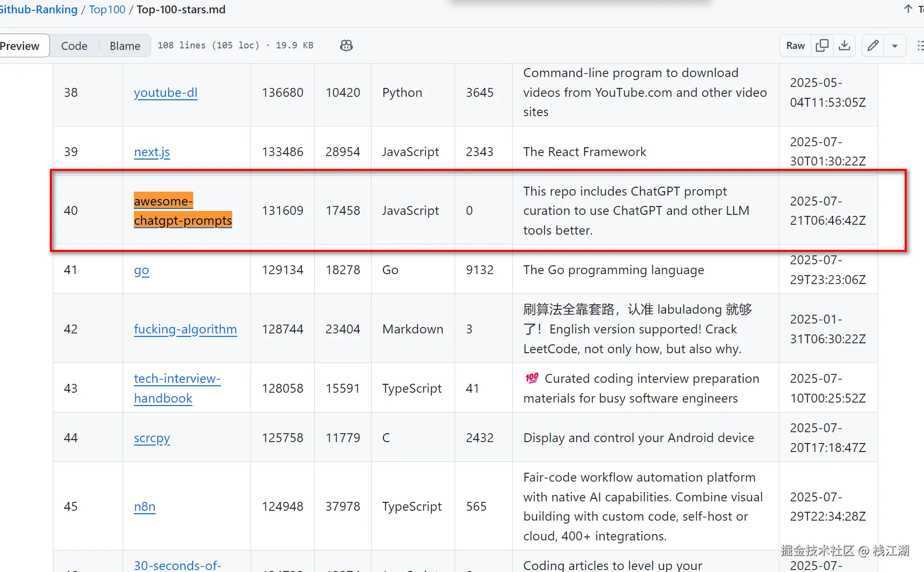Switch to the Blame tab
The image size is (924, 572).
[x=125, y=45]
